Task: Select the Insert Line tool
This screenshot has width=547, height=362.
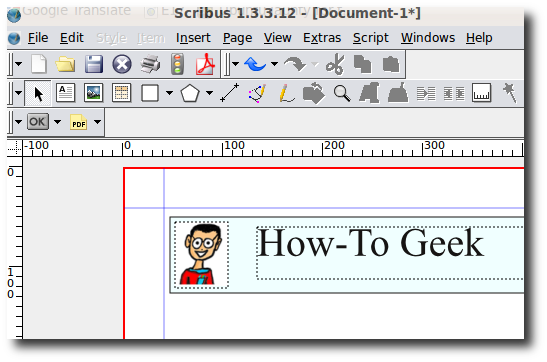Action: pos(230,93)
